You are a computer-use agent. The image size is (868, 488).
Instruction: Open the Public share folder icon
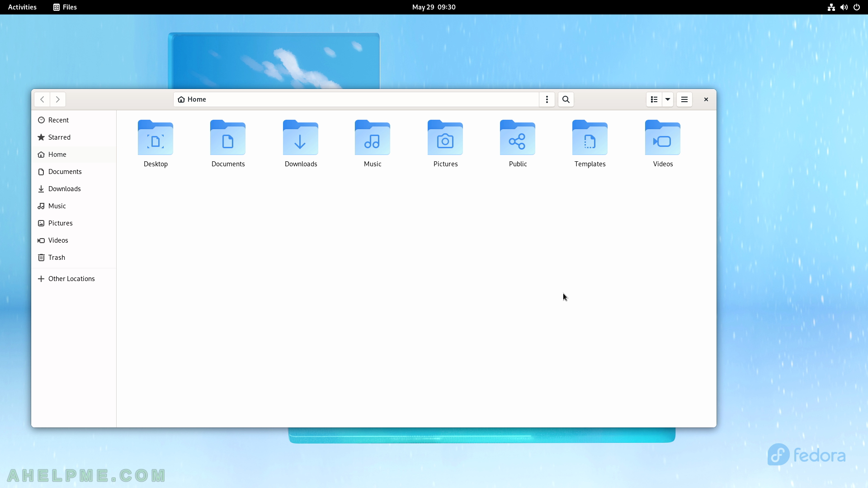518,137
